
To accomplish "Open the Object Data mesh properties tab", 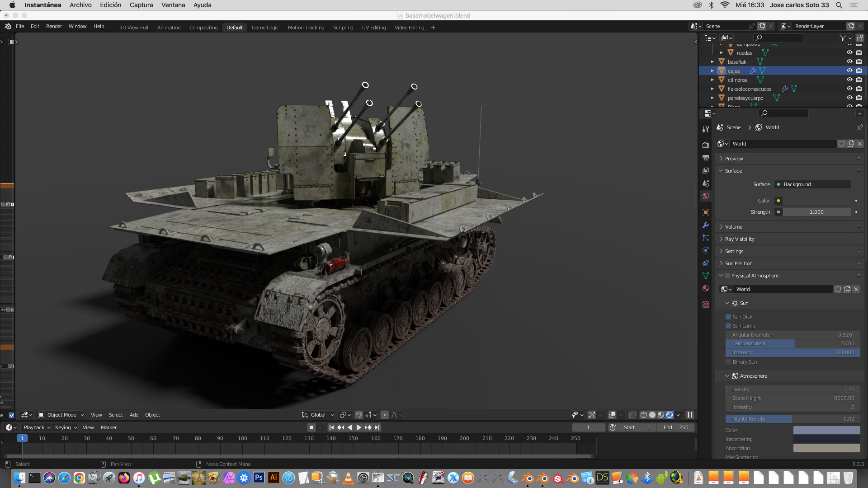I will tap(706, 276).
